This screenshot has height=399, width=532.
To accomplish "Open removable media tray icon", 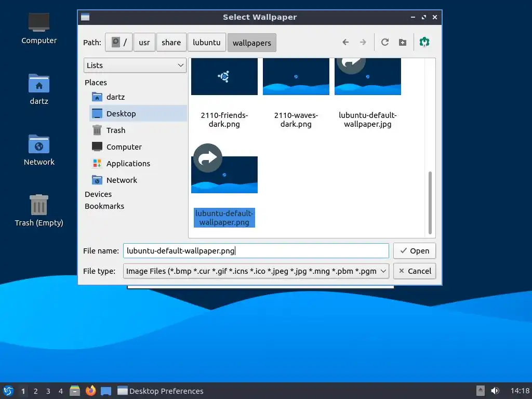I will 481,391.
